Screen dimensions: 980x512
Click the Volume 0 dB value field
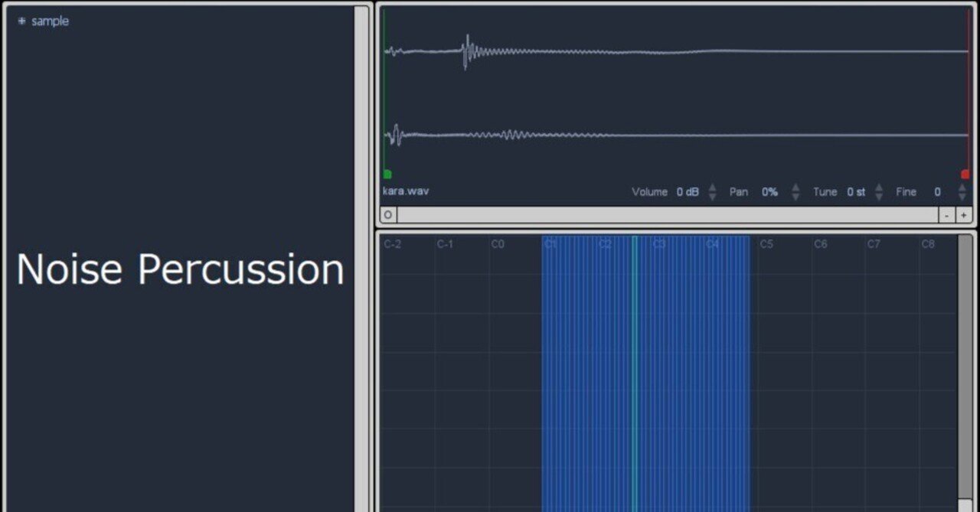pos(688,192)
